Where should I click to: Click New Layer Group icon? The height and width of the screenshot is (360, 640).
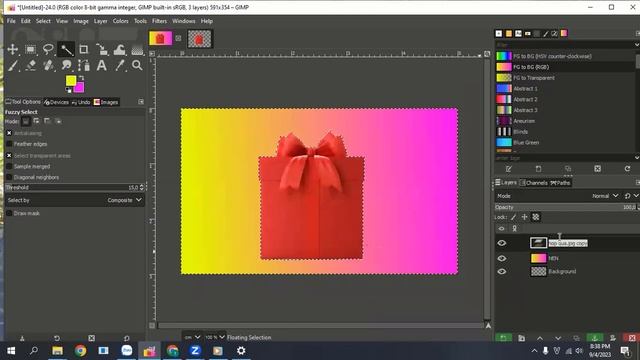(x=522, y=338)
